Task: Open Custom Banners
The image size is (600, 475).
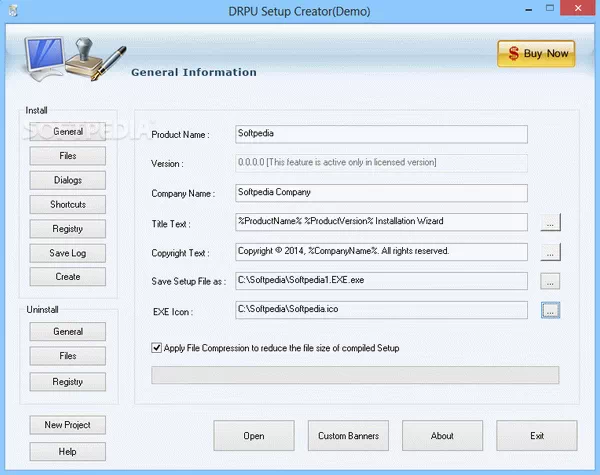Action: (348, 436)
